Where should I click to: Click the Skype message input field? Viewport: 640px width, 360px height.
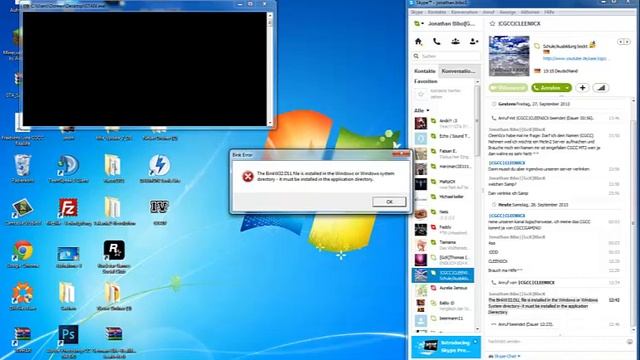point(555,341)
